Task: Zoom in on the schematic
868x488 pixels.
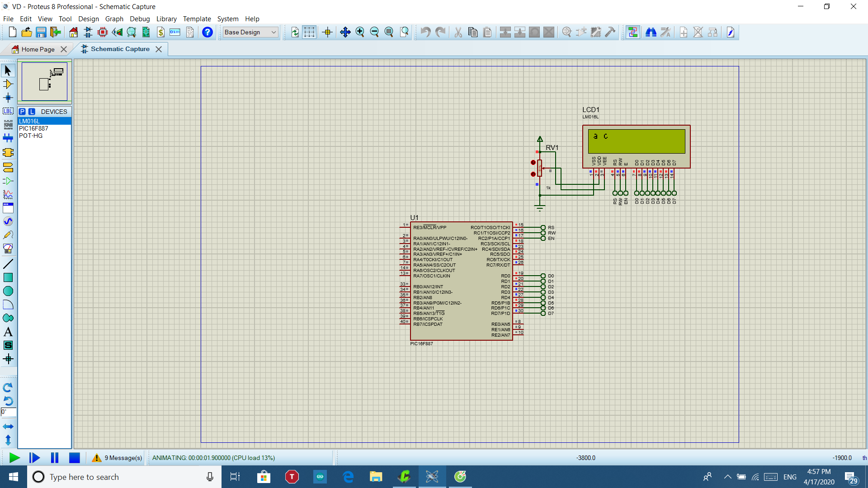Action: coord(360,32)
